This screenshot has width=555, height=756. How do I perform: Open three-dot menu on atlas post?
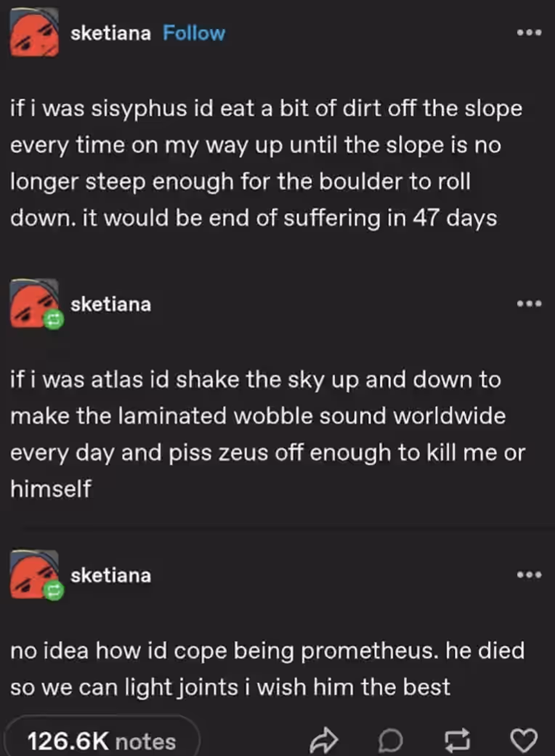pos(529,304)
